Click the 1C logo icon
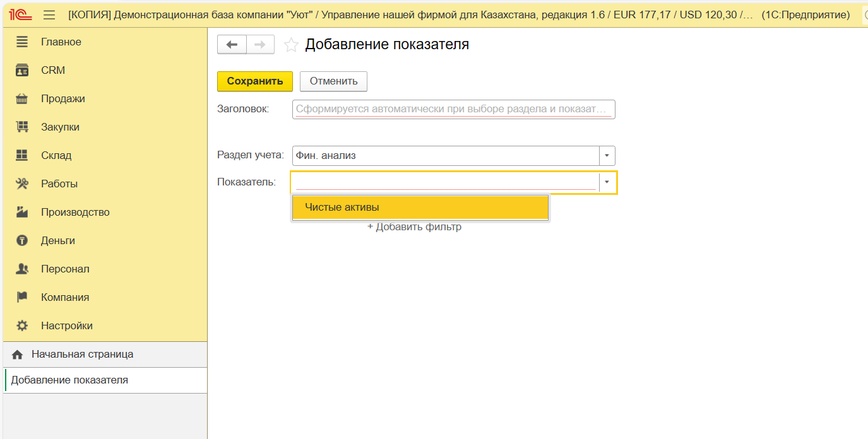The image size is (868, 439). pyautogui.click(x=20, y=15)
